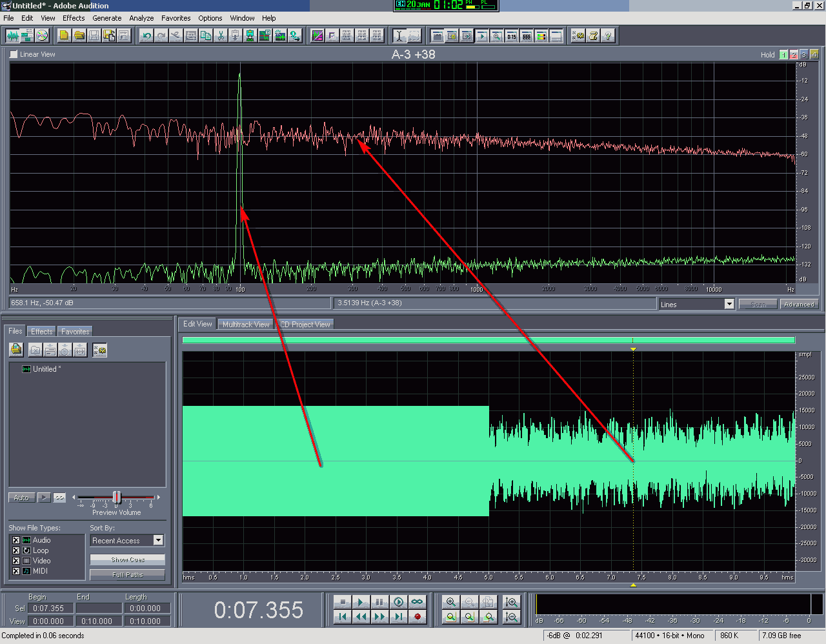Toggle the loop play infinity button
The image size is (826, 644).
[x=418, y=602]
